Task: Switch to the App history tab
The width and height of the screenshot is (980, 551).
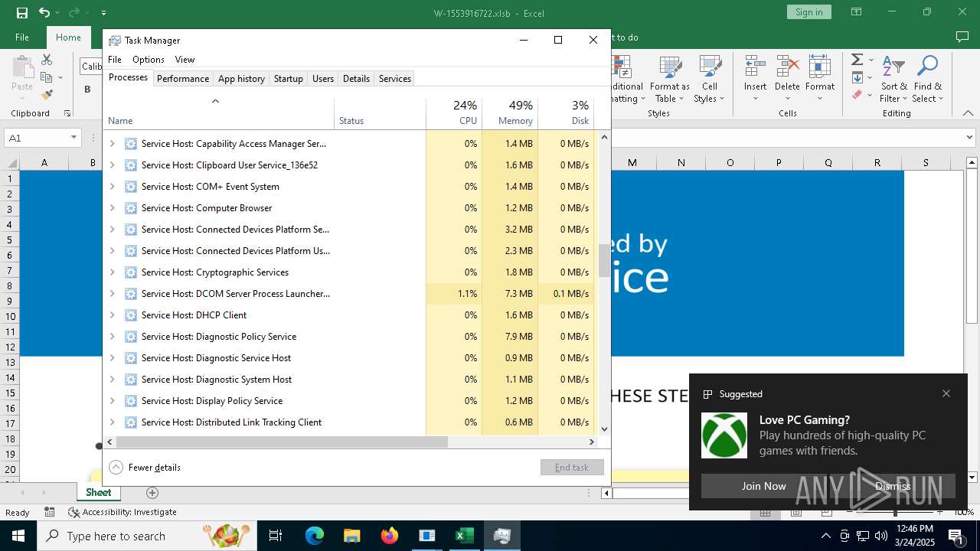Action: pyautogui.click(x=241, y=79)
